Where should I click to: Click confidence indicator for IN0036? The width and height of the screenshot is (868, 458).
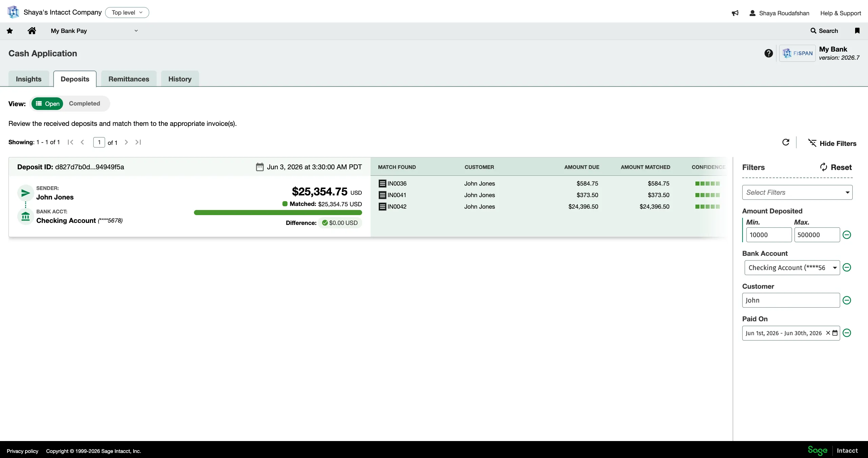pyautogui.click(x=707, y=184)
